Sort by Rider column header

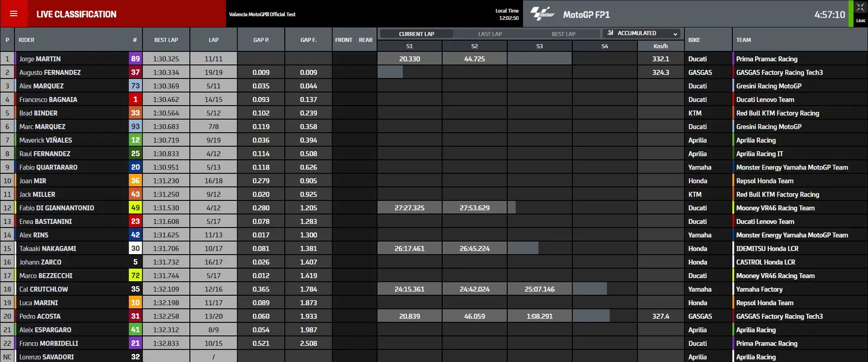[x=27, y=40]
